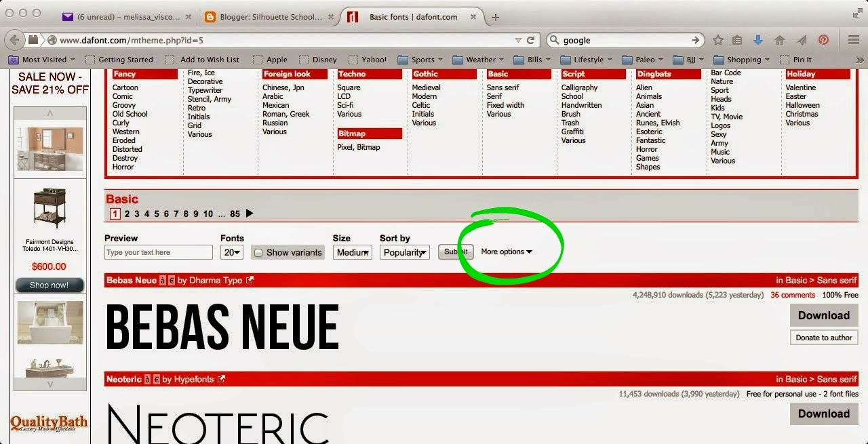The image size is (868, 444).
Task: Open the 36 comments link
Action: 793,295
